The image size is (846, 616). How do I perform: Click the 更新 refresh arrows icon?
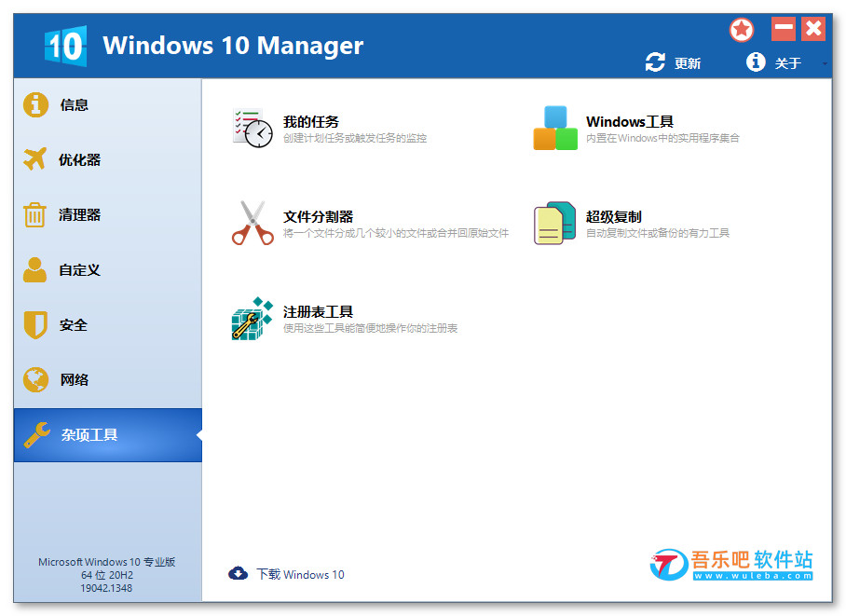656,62
